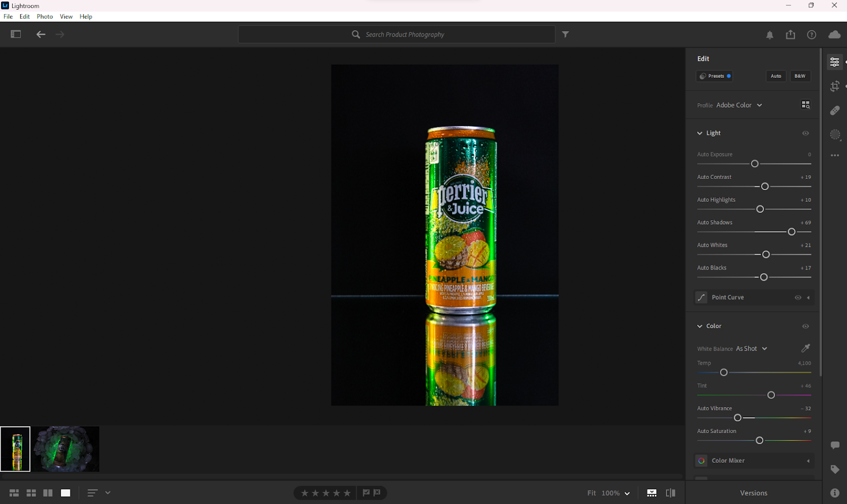
Task: Adjust the Auto Exposure slider
Action: click(x=755, y=164)
